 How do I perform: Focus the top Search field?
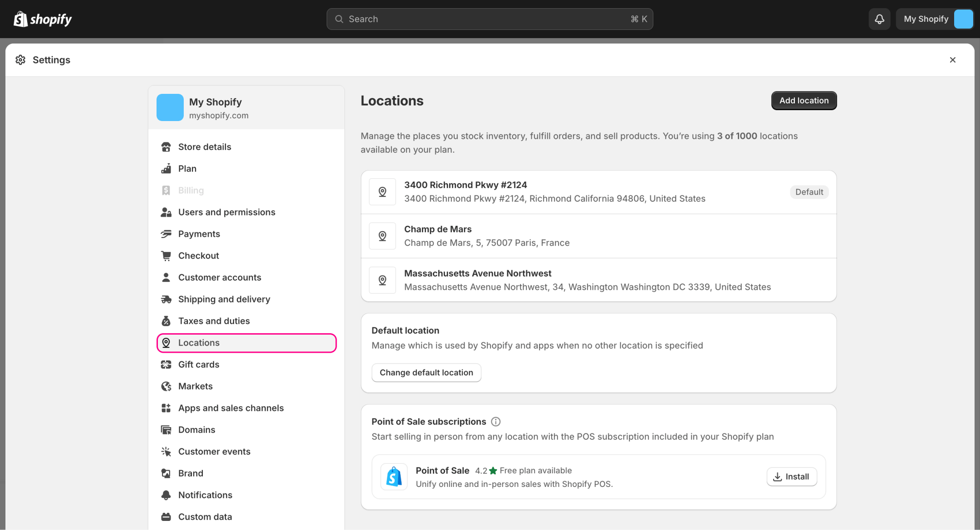(489, 19)
